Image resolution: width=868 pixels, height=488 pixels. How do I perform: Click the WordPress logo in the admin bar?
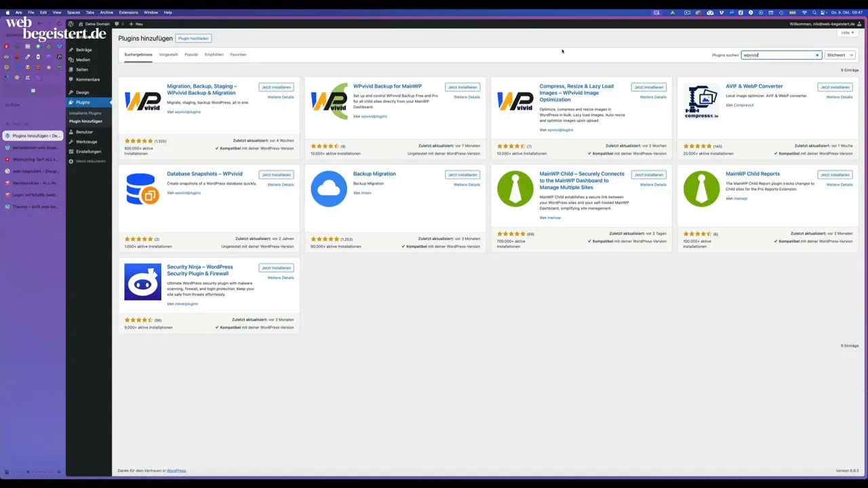click(71, 24)
